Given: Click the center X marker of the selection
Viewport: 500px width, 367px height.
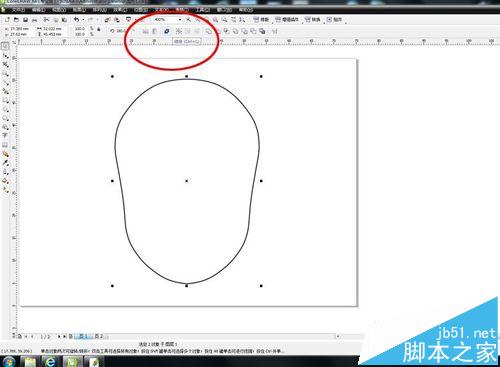Looking at the screenshot, I should [x=187, y=181].
